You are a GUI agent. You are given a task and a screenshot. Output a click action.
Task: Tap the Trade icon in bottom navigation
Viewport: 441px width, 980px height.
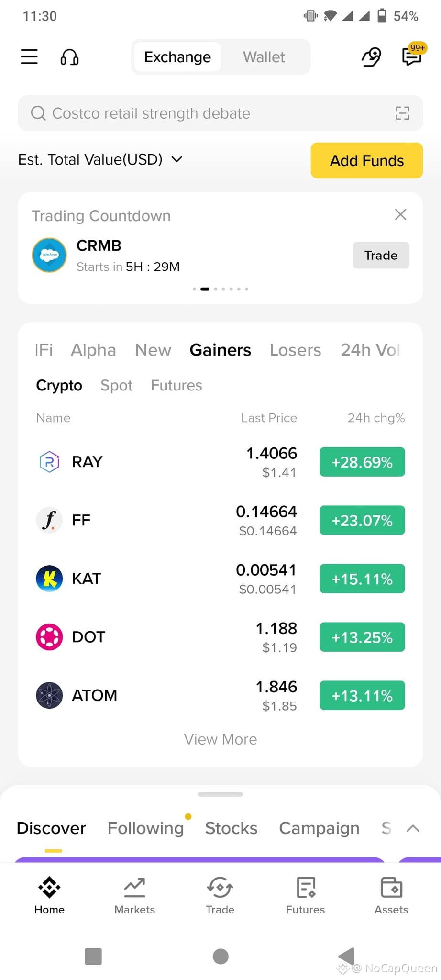220,887
